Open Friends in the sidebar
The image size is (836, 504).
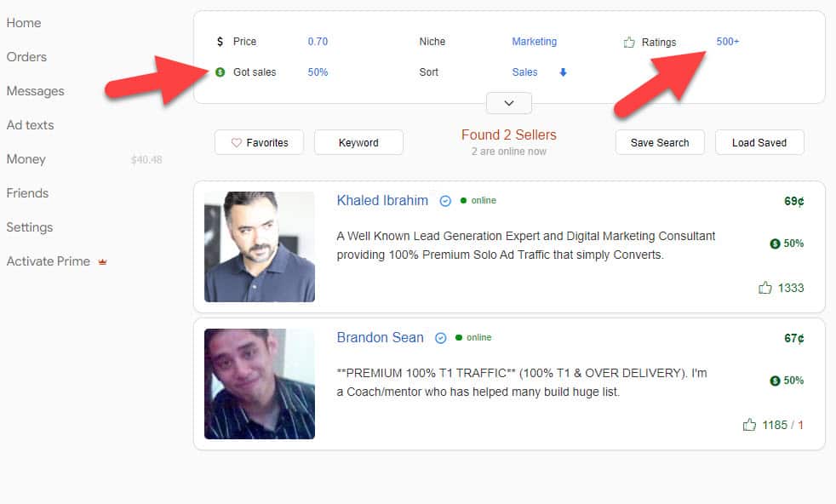tap(27, 193)
